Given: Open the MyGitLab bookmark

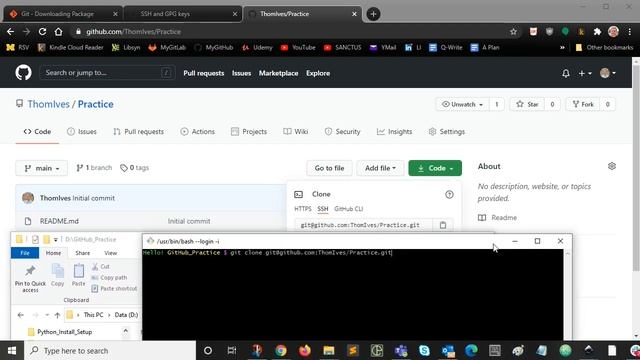Looking at the screenshot, I should [x=167, y=47].
